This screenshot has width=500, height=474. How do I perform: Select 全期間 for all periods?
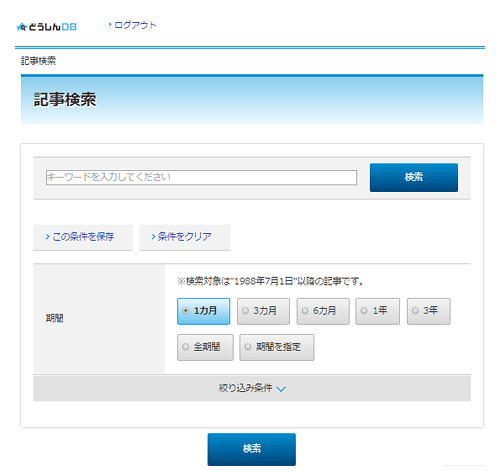[x=205, y=347]
